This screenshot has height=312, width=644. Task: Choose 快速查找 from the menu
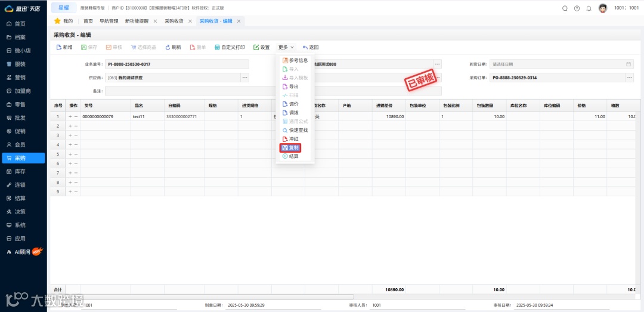pos(295,130)
